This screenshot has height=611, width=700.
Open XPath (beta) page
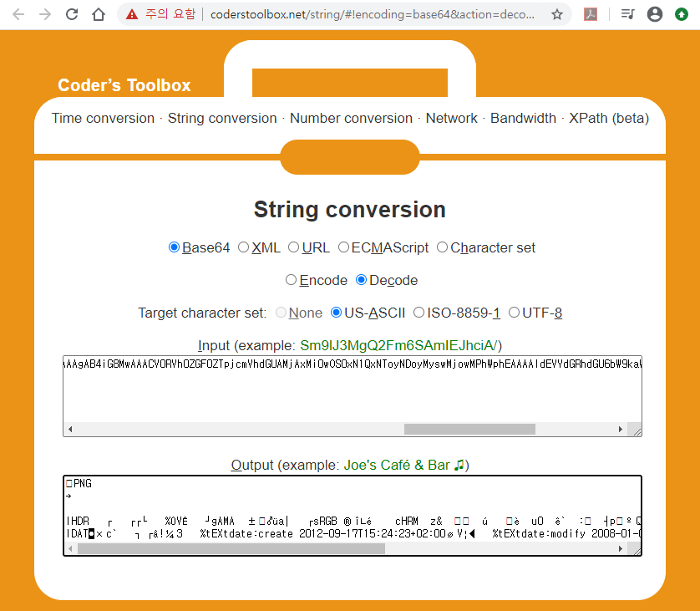[x=609, y=119]
